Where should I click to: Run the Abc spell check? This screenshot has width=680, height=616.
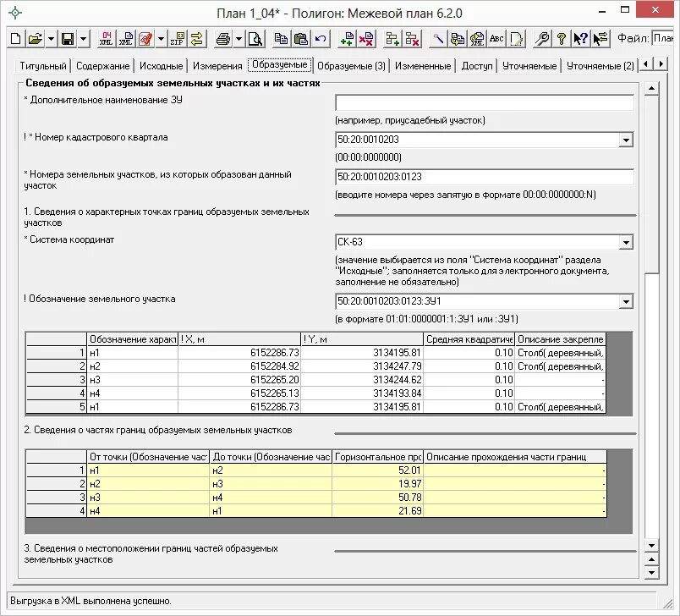point(497,39)
